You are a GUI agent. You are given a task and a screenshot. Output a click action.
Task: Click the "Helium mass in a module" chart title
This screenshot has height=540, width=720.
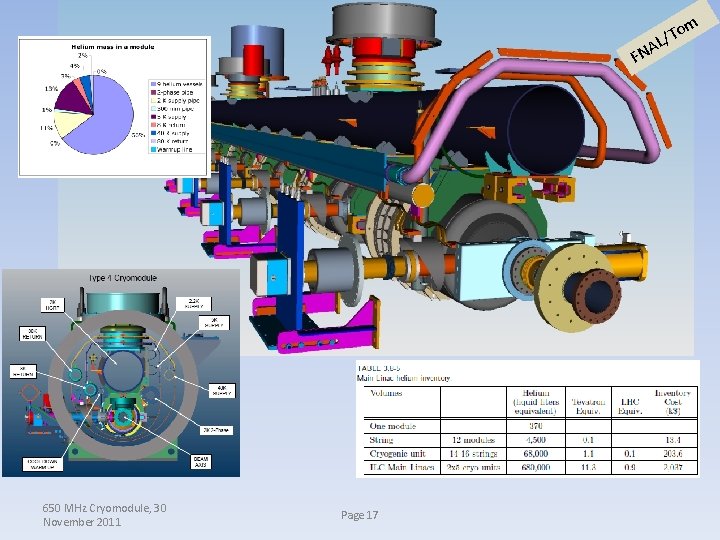click(x=112, y=47)
